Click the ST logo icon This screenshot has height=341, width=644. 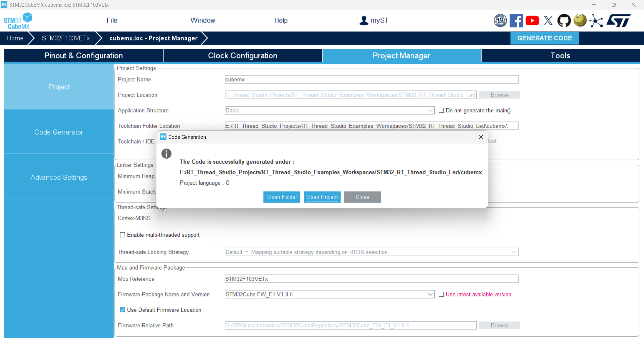pos(618,20)
